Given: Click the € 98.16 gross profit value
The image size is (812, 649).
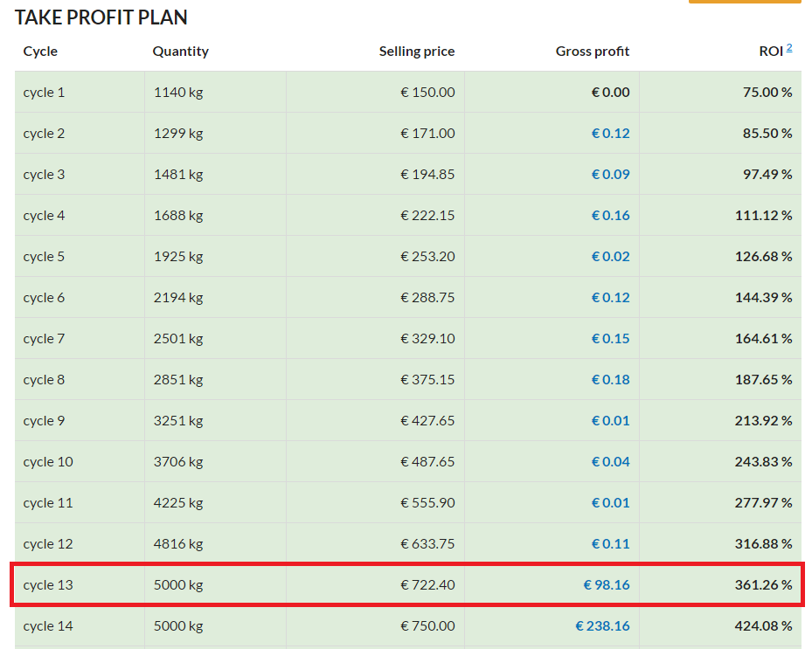Looking at the screenshot, I should click(607, 585).
